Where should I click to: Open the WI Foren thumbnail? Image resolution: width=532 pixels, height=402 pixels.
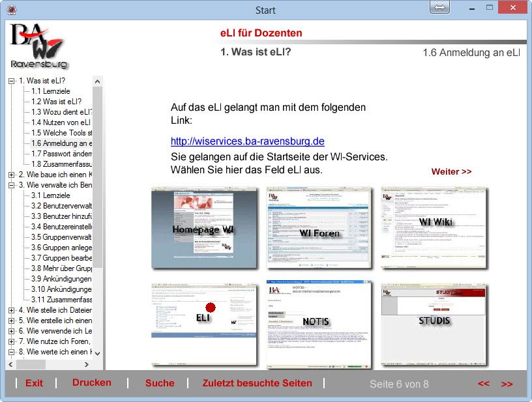(x=319, y=228)
